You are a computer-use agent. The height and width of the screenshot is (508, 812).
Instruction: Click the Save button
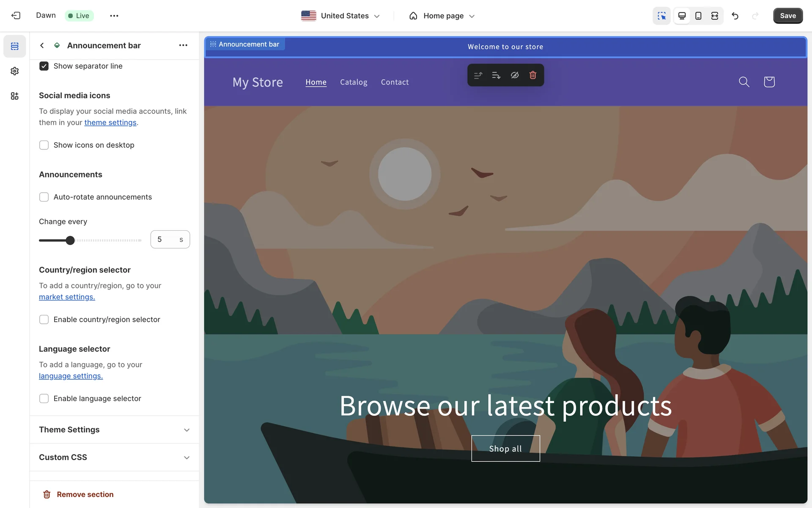tap(787, 16)
